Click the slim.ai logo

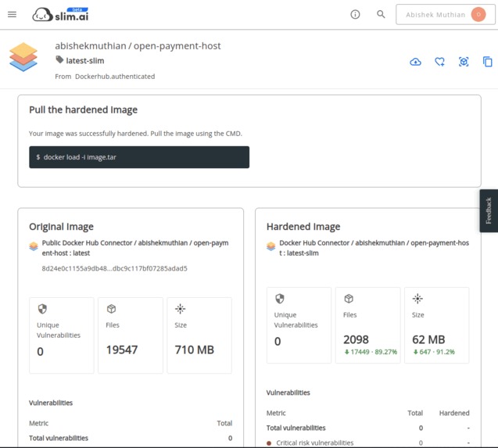(60, 15)
